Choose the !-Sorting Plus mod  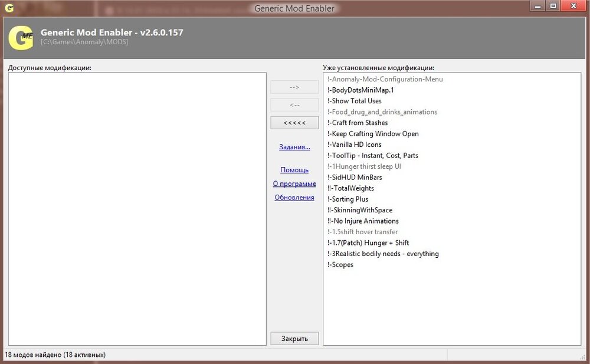(x=348, y=199)
